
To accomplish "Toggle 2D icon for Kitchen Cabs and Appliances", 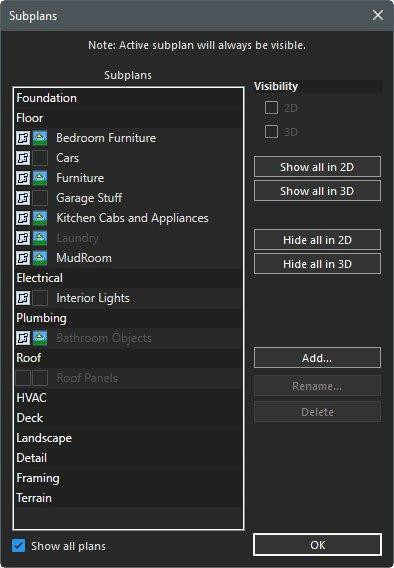I will (x=23, y=218).
